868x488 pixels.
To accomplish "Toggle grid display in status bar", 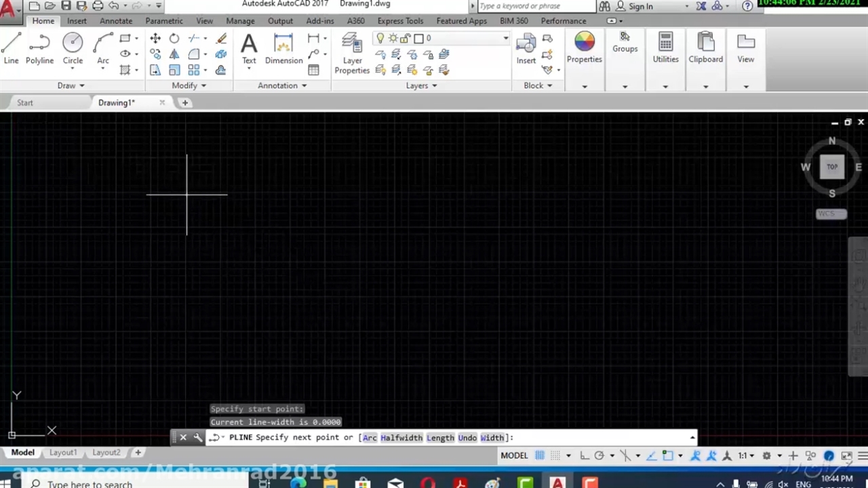I will pos(540,455).
